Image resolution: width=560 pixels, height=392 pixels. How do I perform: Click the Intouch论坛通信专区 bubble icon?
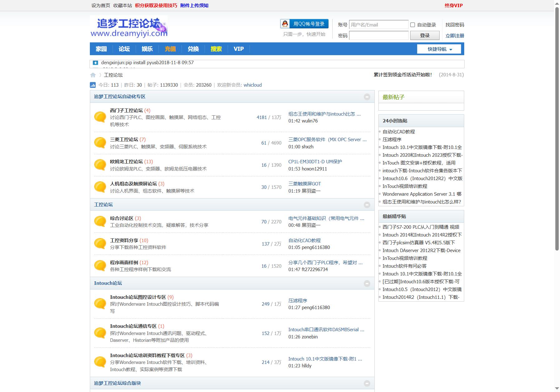[100, 333]
